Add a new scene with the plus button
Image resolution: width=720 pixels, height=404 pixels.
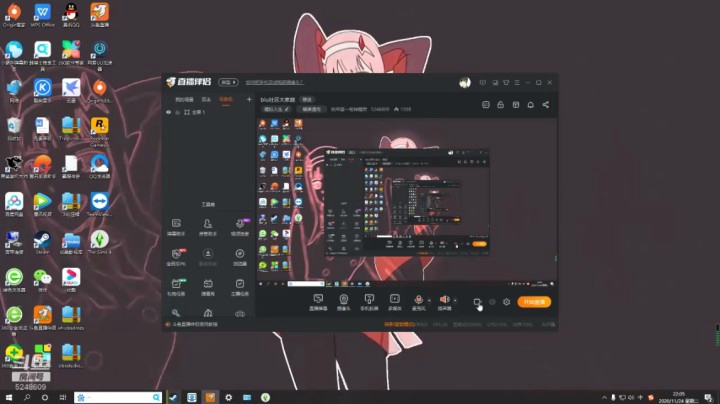249,99
